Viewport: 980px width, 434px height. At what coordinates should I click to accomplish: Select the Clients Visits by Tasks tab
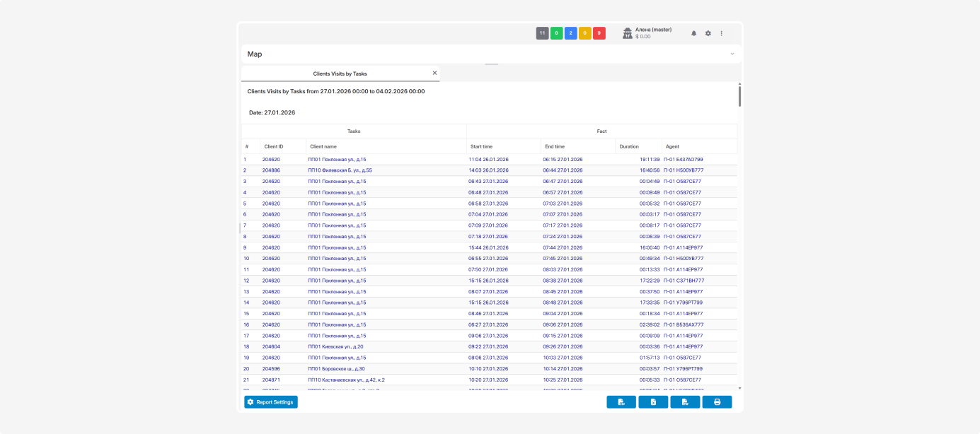[x=340, y=74]
